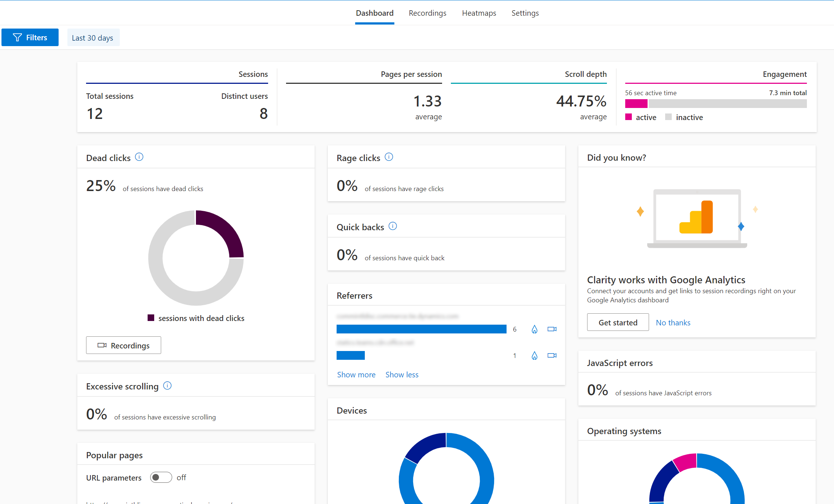This screenshot has height=504, width=834.
Task: Click the No thanks link
Action: point(672,322)
